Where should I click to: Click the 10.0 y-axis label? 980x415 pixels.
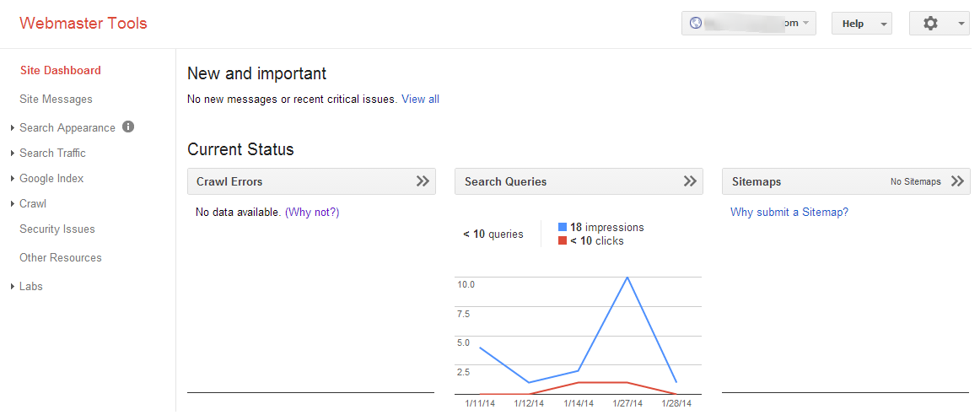[466, 284]
